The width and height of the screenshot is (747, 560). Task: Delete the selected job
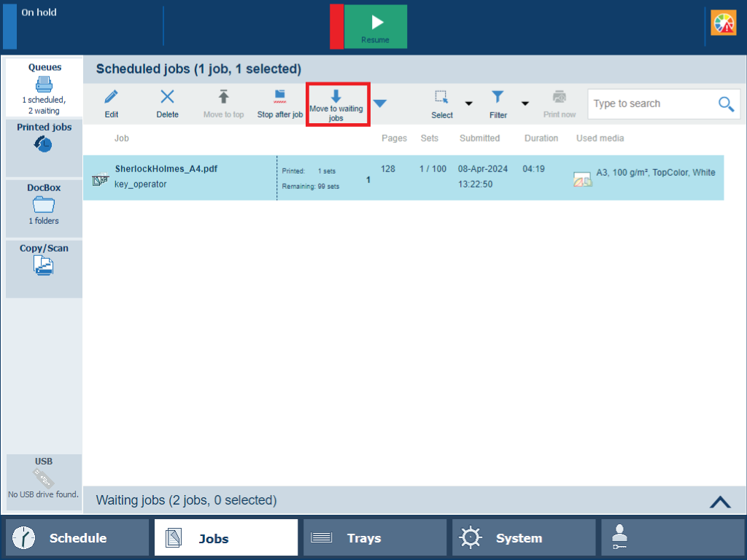coord(167,97)
